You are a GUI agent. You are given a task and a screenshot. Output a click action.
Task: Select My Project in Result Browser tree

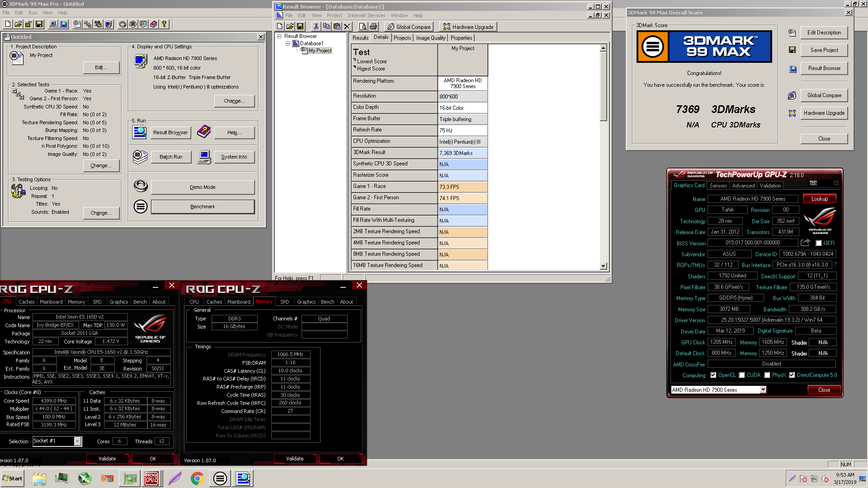pyautogui.click(x=320, y=51)
